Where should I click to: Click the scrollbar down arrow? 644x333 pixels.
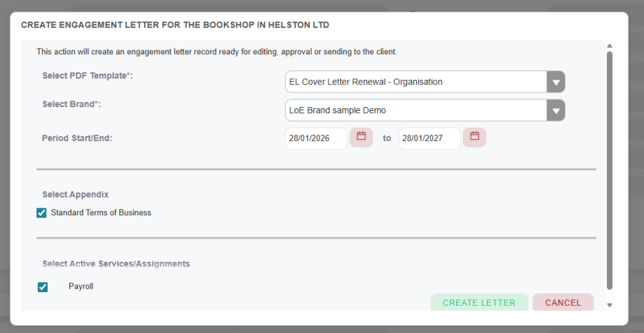click(x=609, y=305)
